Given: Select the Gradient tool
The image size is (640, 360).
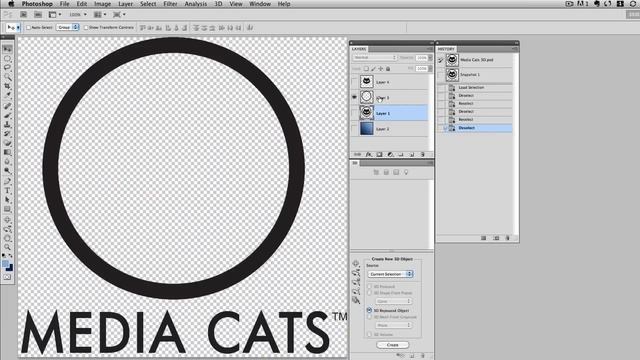Looking at the screenshot, I should click(7, 152).
